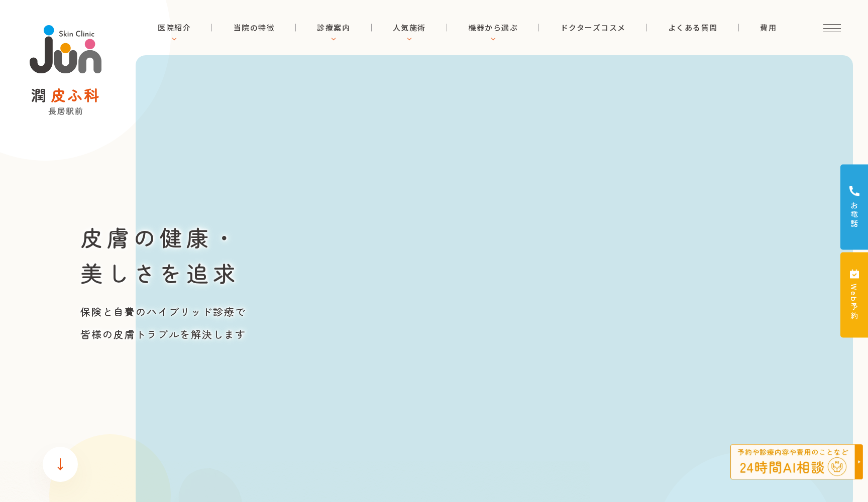Image resolution: width=868 pixels, height=502 pixels.
Task: Expand the 診療案内 chevron
Action: click(x=334, y=39)
